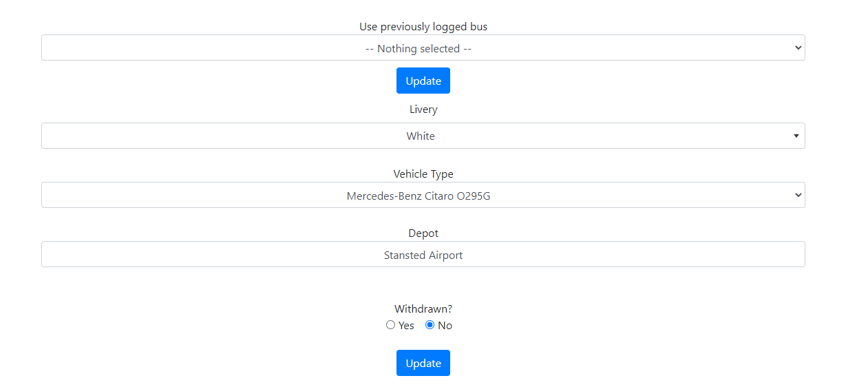This screenshot has height=387, width=868.
Task: Open the "Use previously logged bus" dropdown
Action: pos(423,48)
